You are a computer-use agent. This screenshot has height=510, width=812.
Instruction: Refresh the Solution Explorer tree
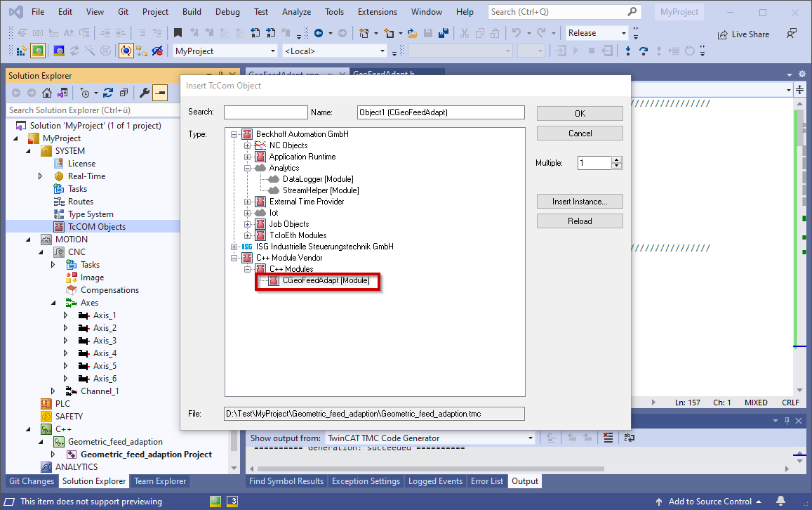108,92
